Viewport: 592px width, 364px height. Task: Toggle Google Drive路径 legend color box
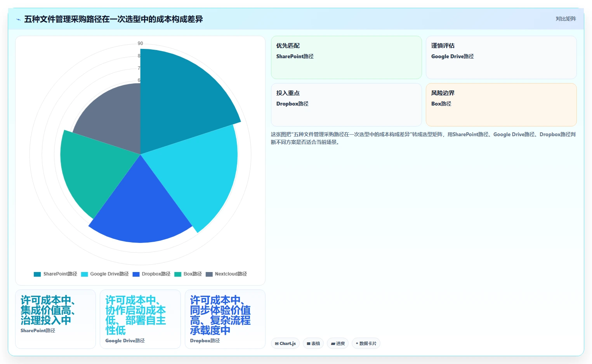pos(84,274)
